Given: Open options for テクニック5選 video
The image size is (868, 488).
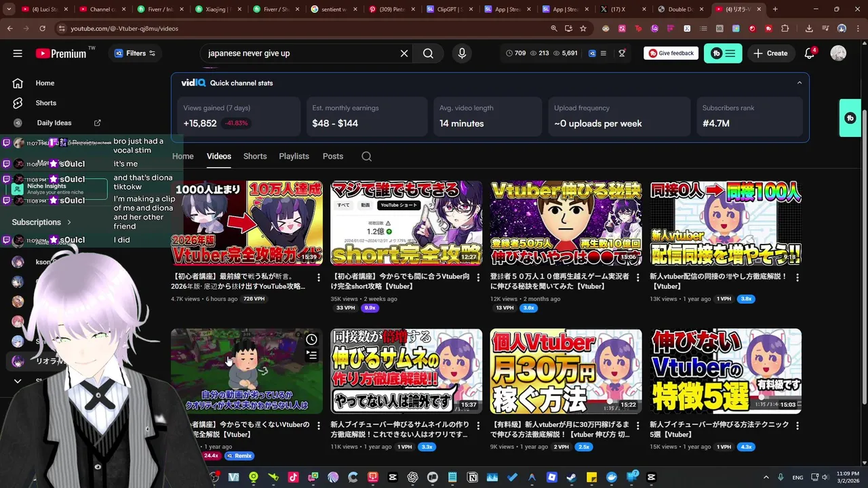Looking at the screenshot, I should (x=797, y=425).
